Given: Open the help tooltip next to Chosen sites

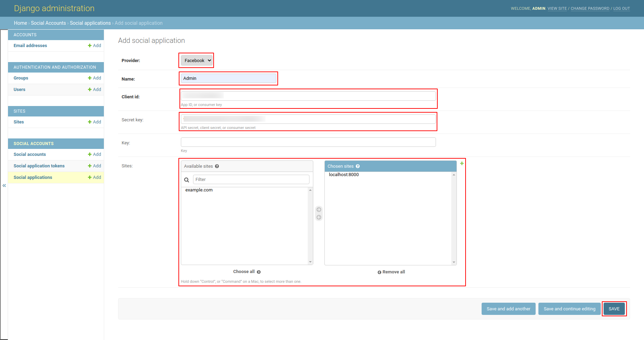Looking at the screenshot, I should [x=358, y=166].
